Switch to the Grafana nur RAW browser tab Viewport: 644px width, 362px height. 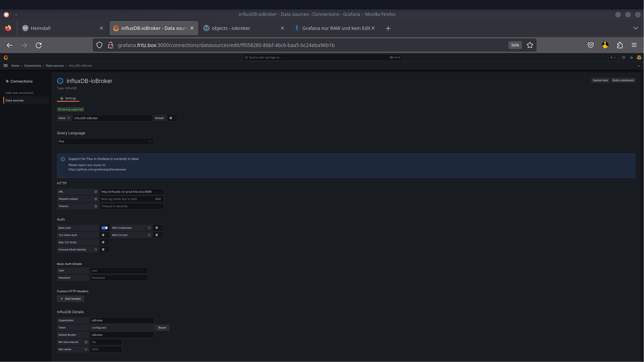coord(334,28)
